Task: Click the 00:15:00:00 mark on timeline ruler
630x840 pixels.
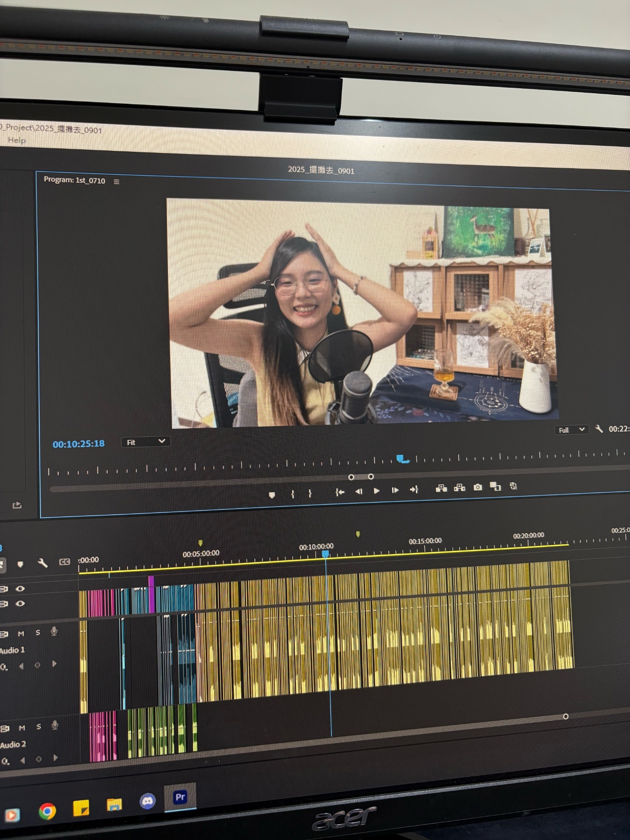Action: coord(425,541)
